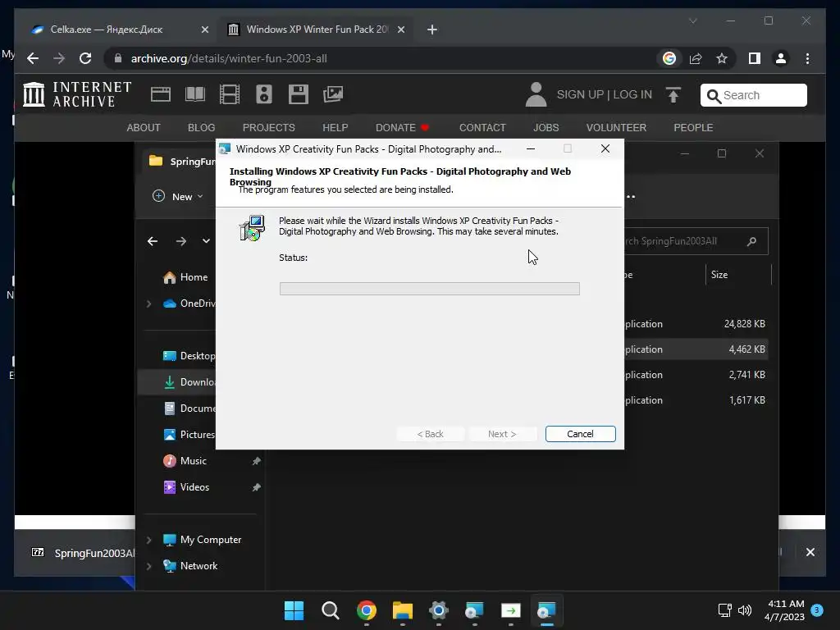
Task: Toggle Chrome side panel
Action: tap(755, 58)
